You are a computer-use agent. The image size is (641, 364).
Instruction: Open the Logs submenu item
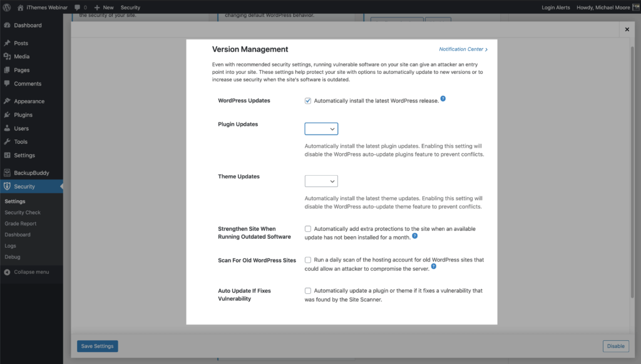tap(10, 246)
